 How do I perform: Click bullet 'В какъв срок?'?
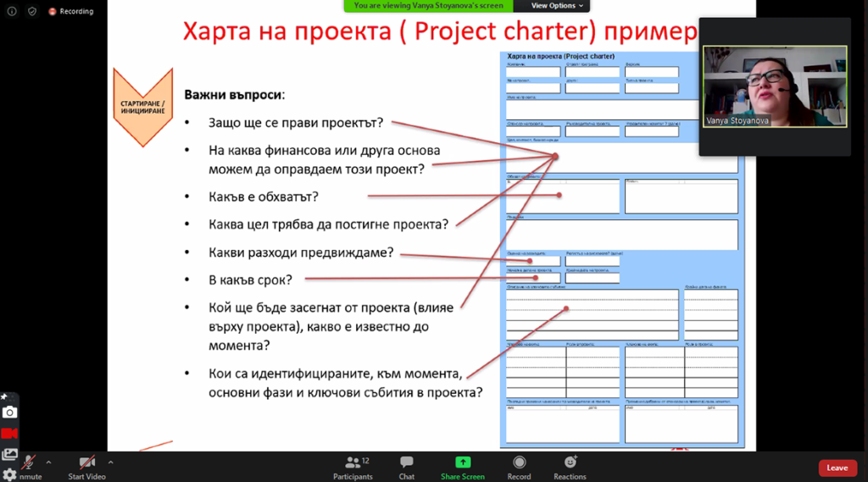coord(250,280)
